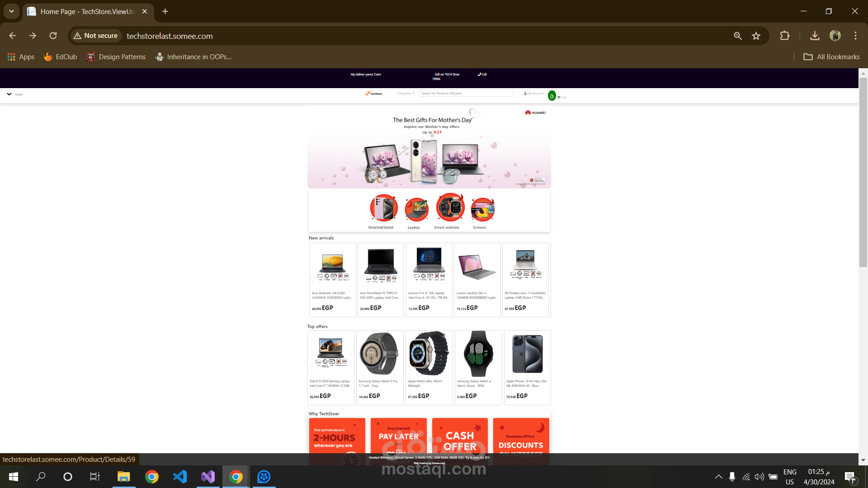Open Lenovo V14 G1 IML laptop product
868x488 pixels.
point(429,280)
